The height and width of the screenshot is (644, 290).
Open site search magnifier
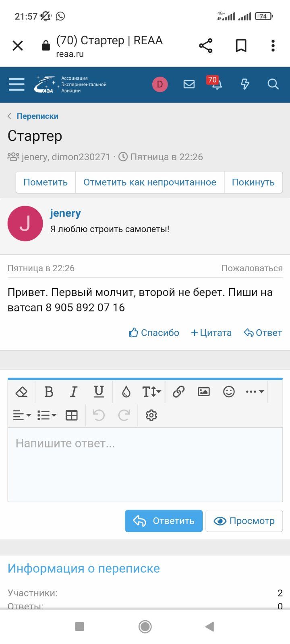click(x=273, y=84)
